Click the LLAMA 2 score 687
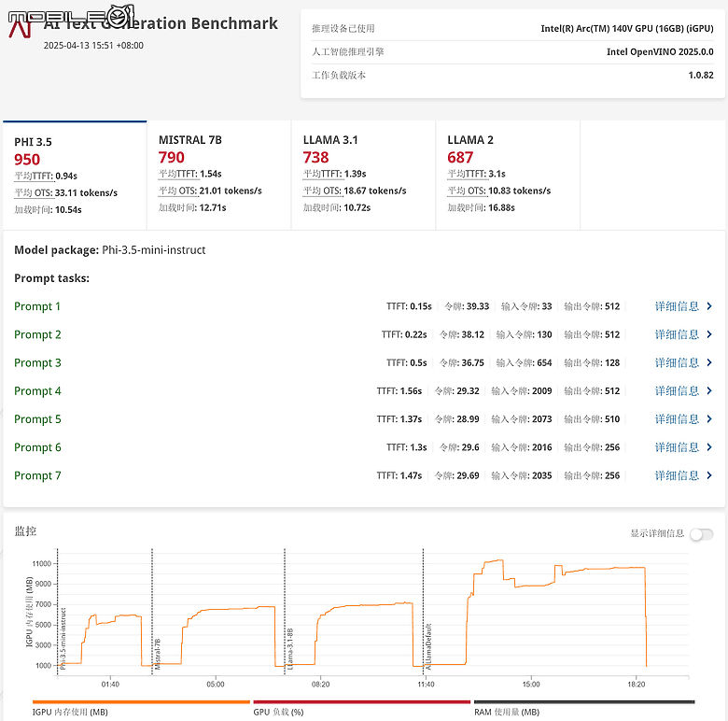The width and height of the screenshot is (728, 721). click(460, 158)
